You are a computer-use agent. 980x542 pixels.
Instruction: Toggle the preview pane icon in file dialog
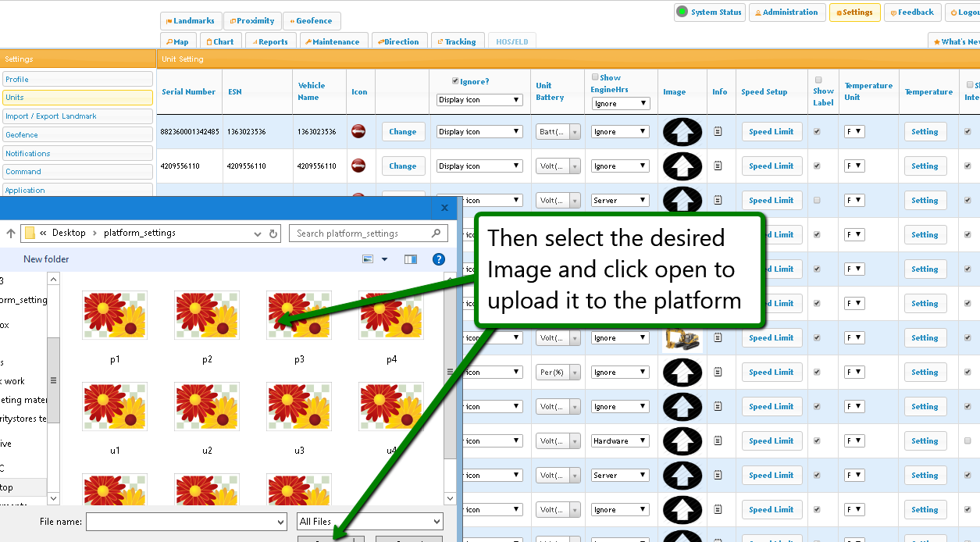click(x=411, y=259)
